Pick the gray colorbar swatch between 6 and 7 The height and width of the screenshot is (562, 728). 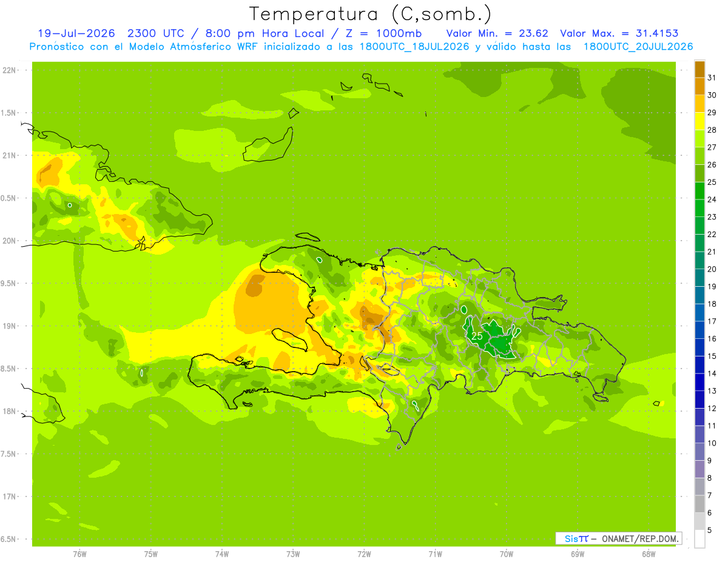coord(699,504)
